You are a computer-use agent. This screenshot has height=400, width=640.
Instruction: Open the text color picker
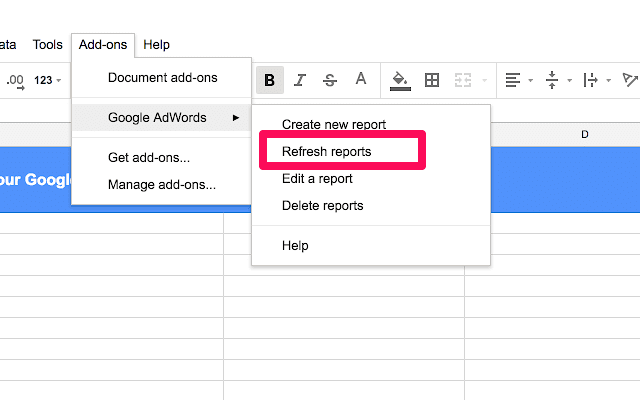click(361, 79)
